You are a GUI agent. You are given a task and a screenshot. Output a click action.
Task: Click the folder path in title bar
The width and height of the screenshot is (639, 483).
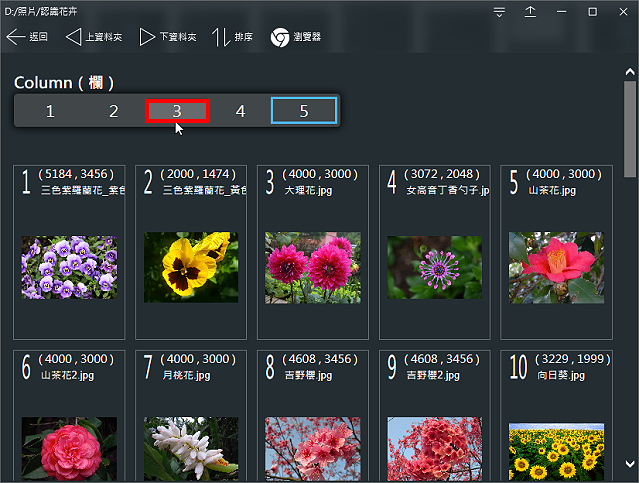(41, 11)
